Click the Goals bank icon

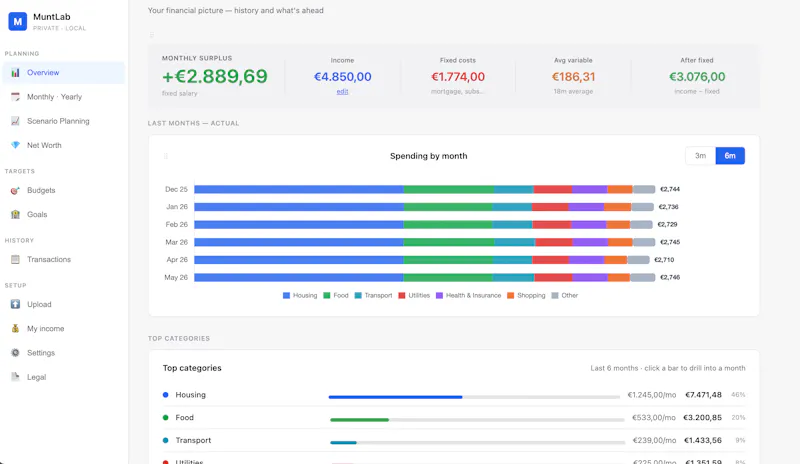point(15,214)
